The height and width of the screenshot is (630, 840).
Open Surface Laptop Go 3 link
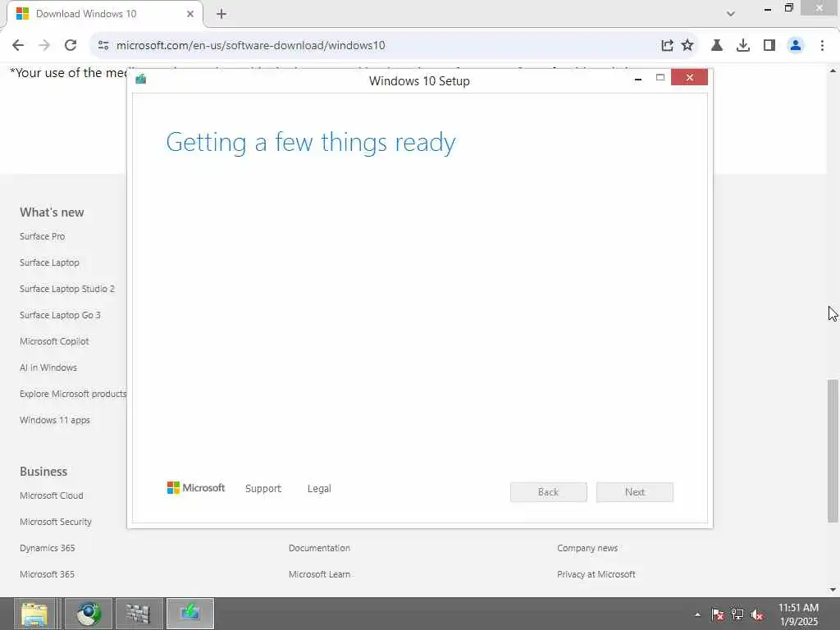click(x=60, y=315)
